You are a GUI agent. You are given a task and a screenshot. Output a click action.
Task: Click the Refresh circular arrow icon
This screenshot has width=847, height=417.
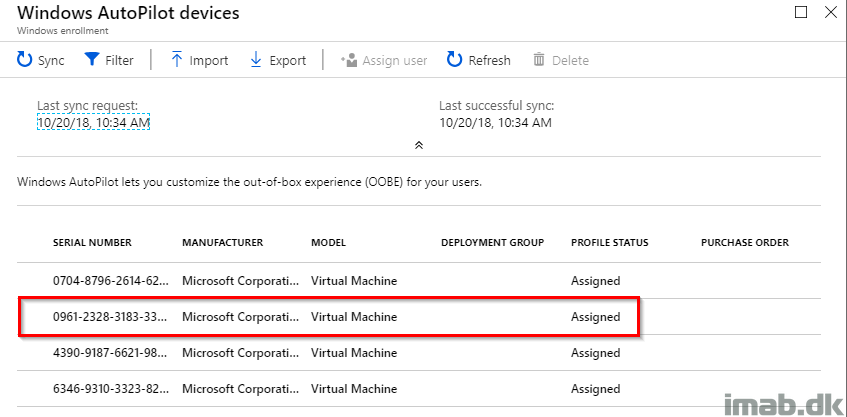click(454, 59)
